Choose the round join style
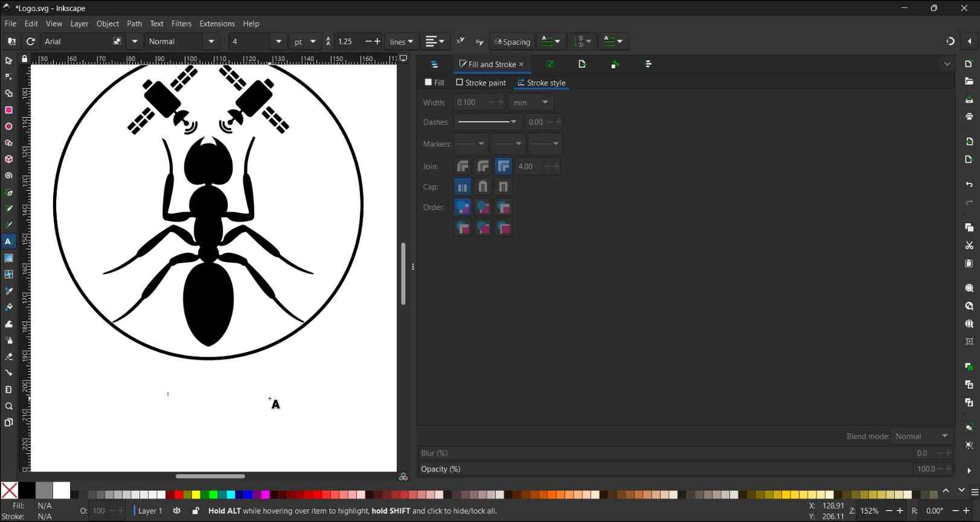This screenshot has height=522, width=980. click(483, 167)
